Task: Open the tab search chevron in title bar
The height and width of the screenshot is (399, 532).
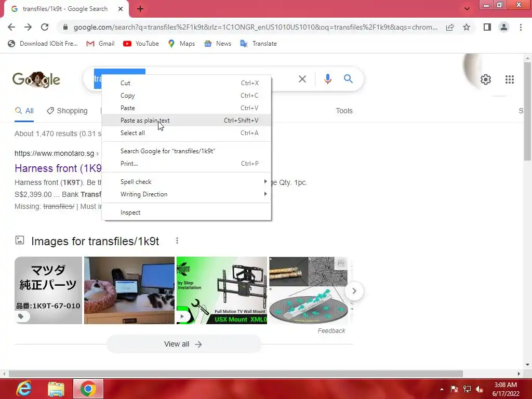Action: point(467,9)
